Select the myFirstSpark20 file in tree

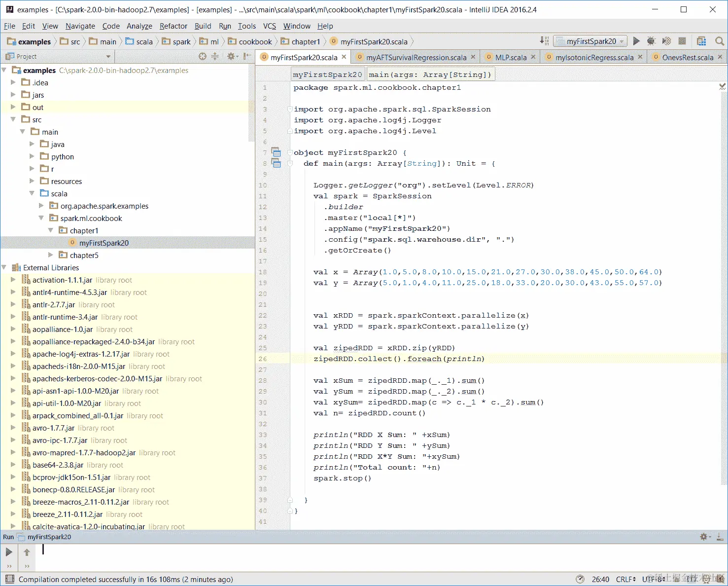[x=104, y=243]
